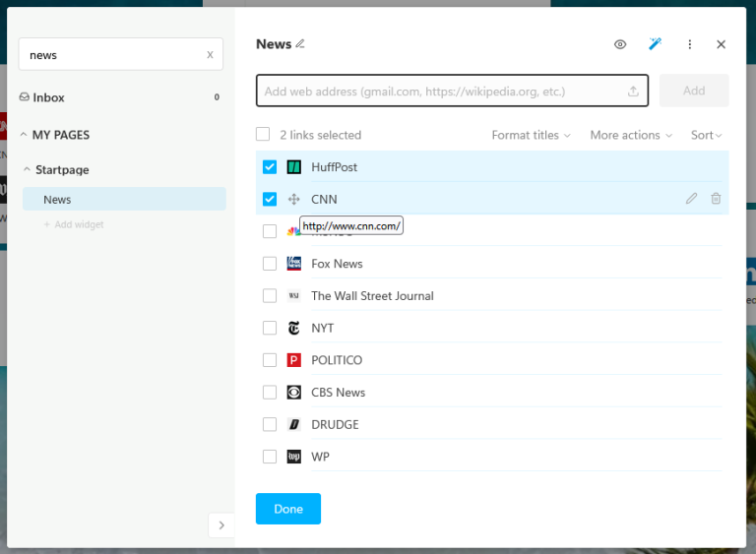Check the DRUDGE checkbox
The height and width of the screenshot is (554, 756).
pos(270,424)
